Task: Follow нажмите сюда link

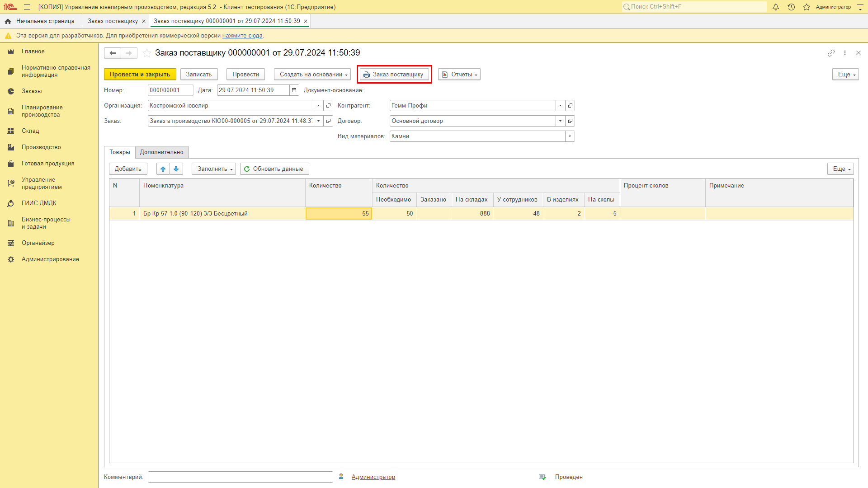Action: click(242, 36)
